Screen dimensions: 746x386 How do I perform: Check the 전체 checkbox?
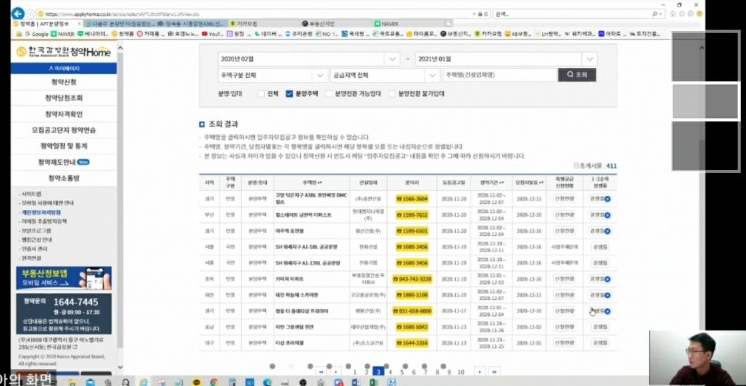coord(261,94)
